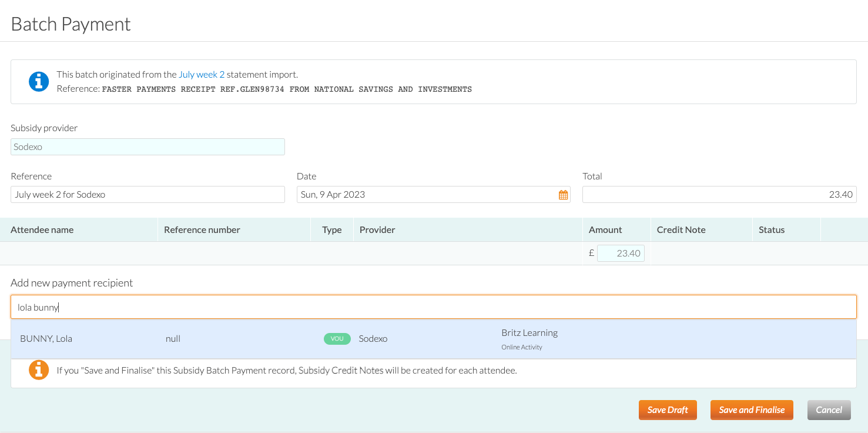This screenshot has width=868, height=433.
Task: Click the Save Draft button
Action: 668,410
